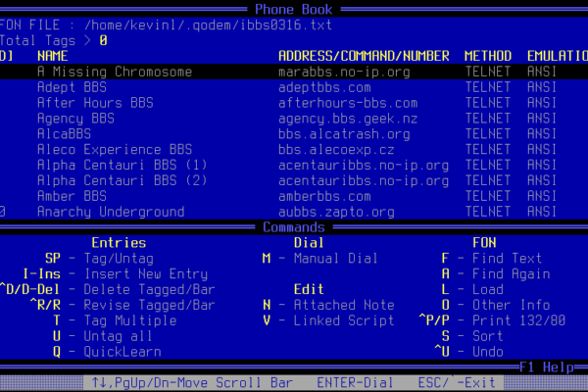
Task: Highlight Agency BBS in phone book
Action: (75, 119)
